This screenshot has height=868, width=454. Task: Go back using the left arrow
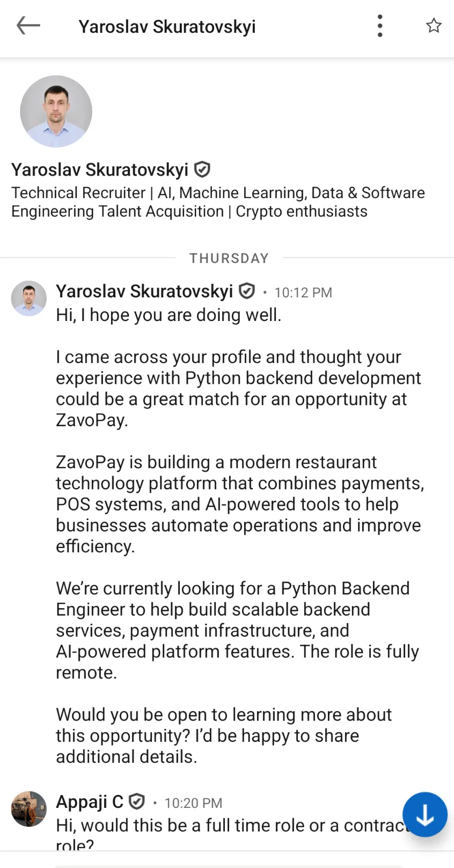point(28,25)
